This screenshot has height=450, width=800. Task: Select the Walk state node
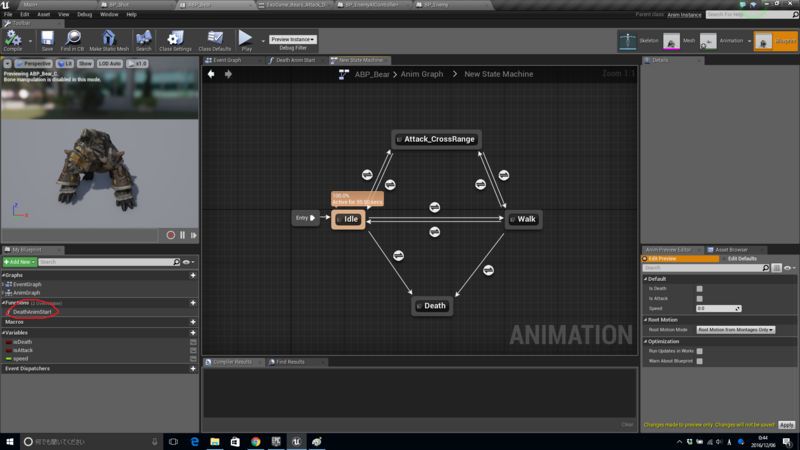coord(523,219)
